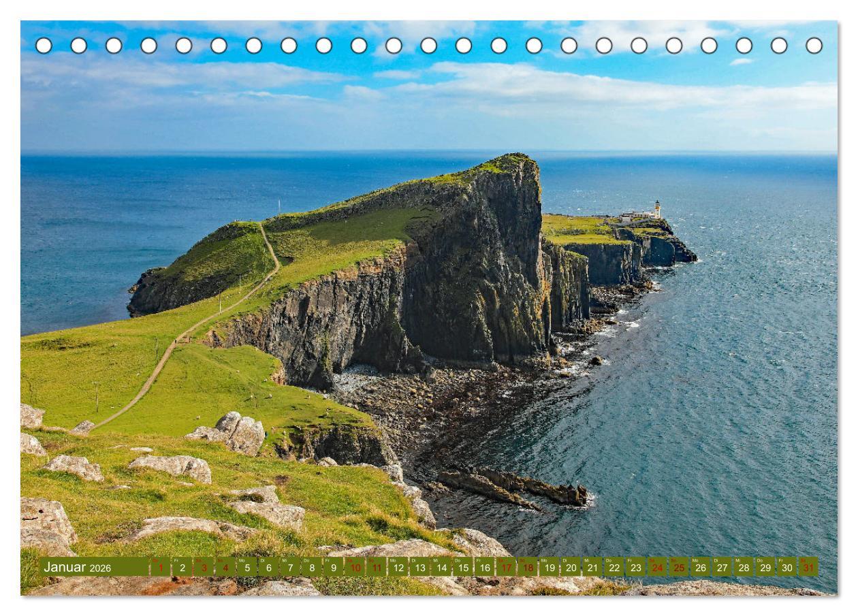Select the year 2026 next to Januar
The width and height of the screenshot is (858, 616).
[x=100, y=569]
